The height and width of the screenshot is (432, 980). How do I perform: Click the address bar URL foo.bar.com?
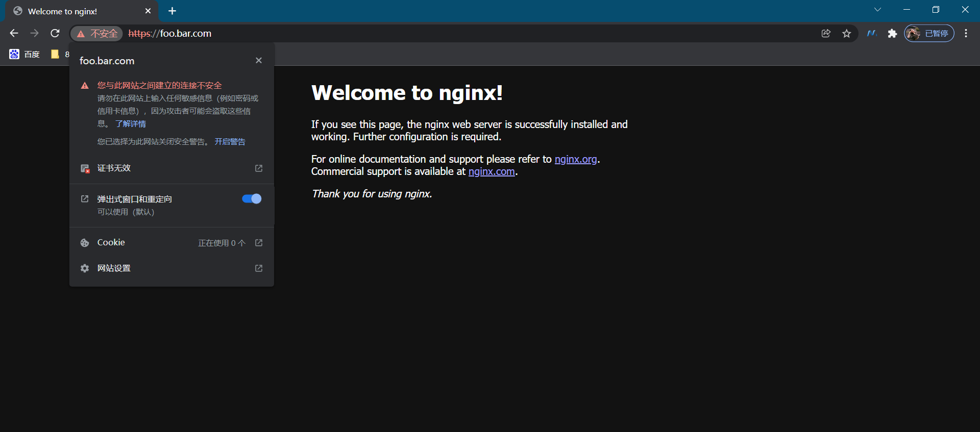pyautogui.click(x=185, y=33)
